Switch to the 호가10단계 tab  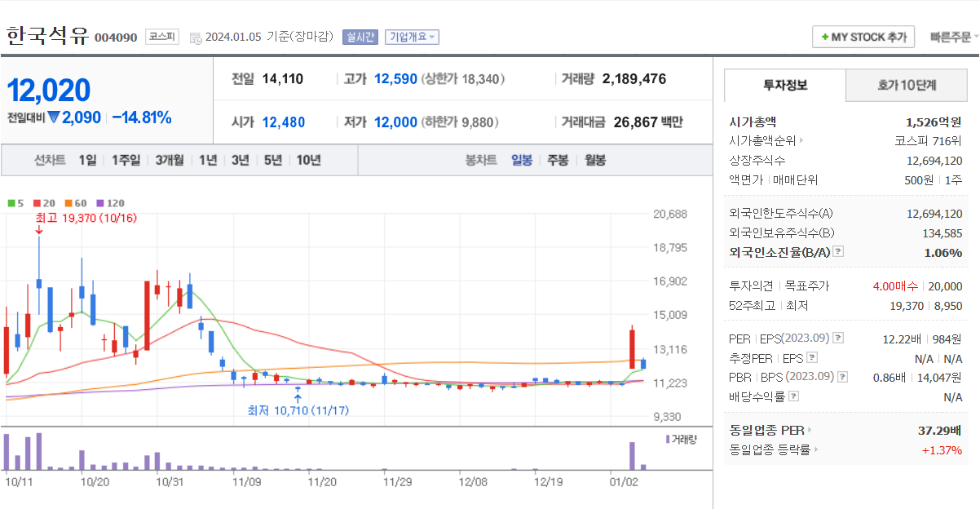click(x=907, y=85)
